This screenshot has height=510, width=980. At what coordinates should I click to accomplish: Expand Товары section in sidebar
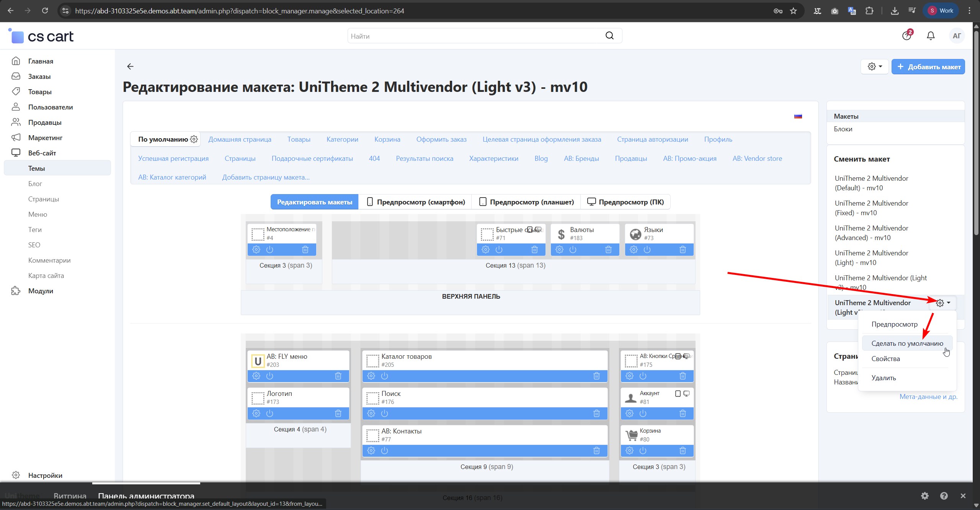pyautogui.click(x=40, y=92)
